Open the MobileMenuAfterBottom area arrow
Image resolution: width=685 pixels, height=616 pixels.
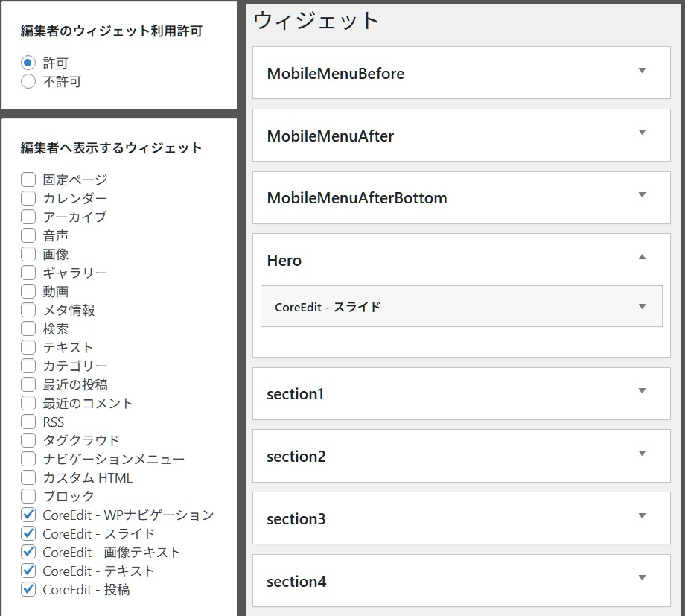point(642,195)
